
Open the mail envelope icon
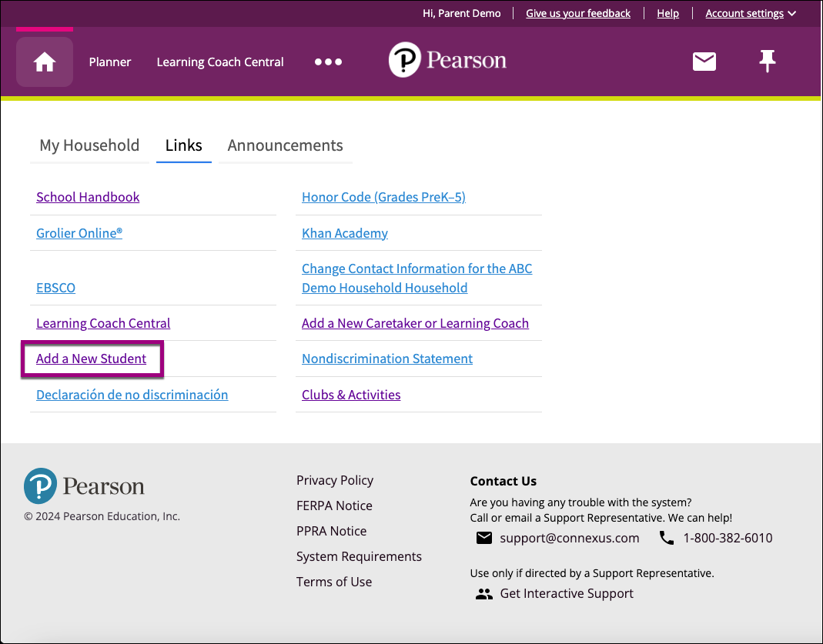click(704, 62)
